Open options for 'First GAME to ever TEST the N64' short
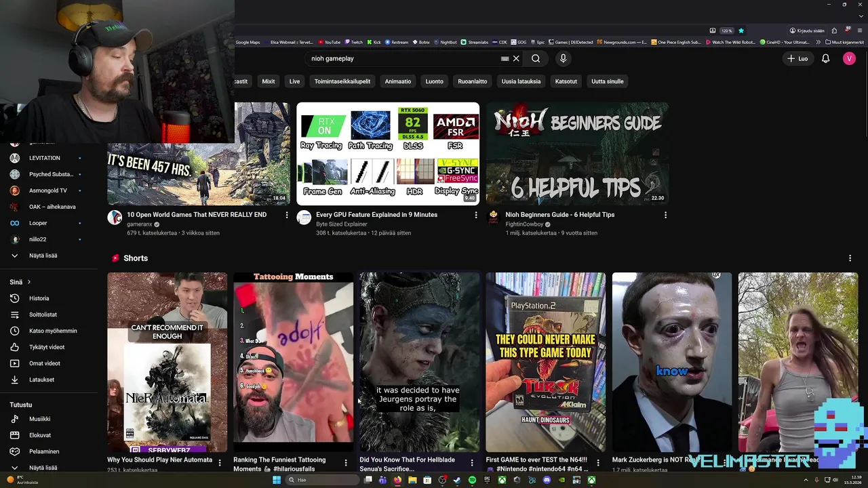The height and width of the screenshot is (488, 868). pos(597,463)
